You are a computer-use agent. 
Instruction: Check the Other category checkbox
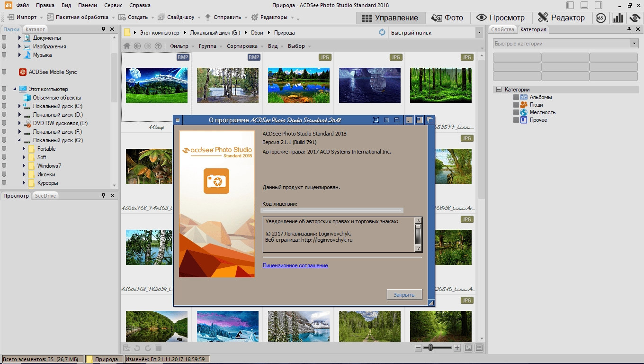[x=516, y=120]
